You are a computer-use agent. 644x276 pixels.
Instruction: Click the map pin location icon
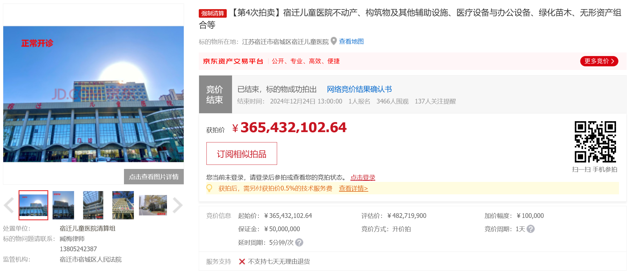point(334,41)
